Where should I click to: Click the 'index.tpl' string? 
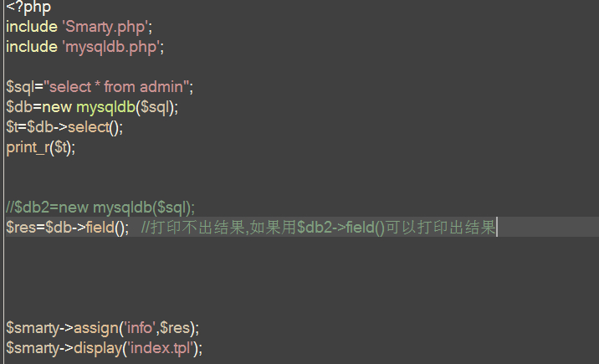pos(161,348)
